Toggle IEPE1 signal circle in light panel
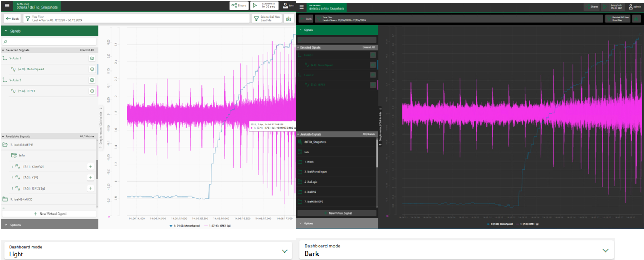The height and width of the screenshot is (260, 644). pyautogui.click(x=92, y=91)
